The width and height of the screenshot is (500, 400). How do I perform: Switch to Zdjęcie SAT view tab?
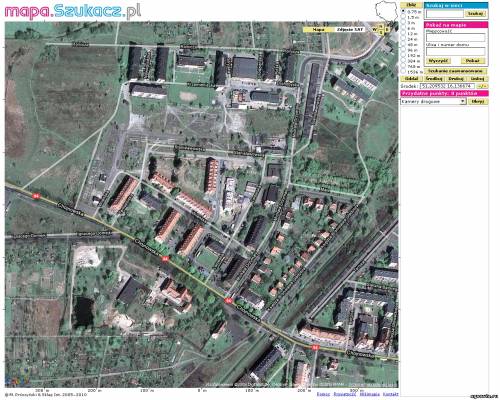coord(349,30)
